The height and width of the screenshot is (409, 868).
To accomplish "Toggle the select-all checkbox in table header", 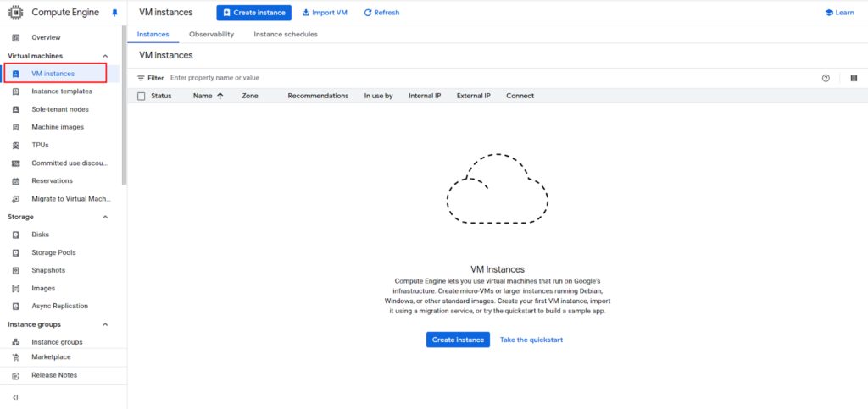I will (x=142, y=97).
